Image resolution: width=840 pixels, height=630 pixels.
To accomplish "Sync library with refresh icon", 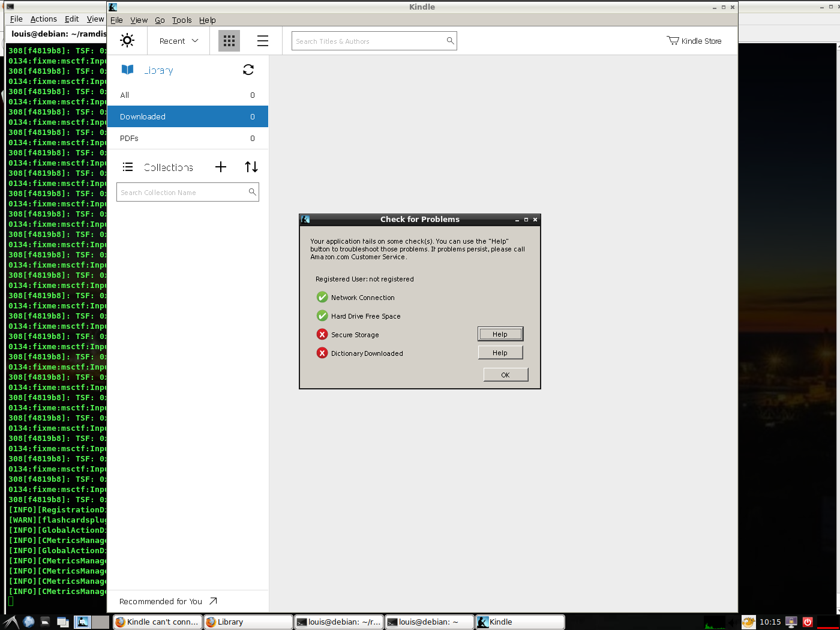I will point(248,70).
